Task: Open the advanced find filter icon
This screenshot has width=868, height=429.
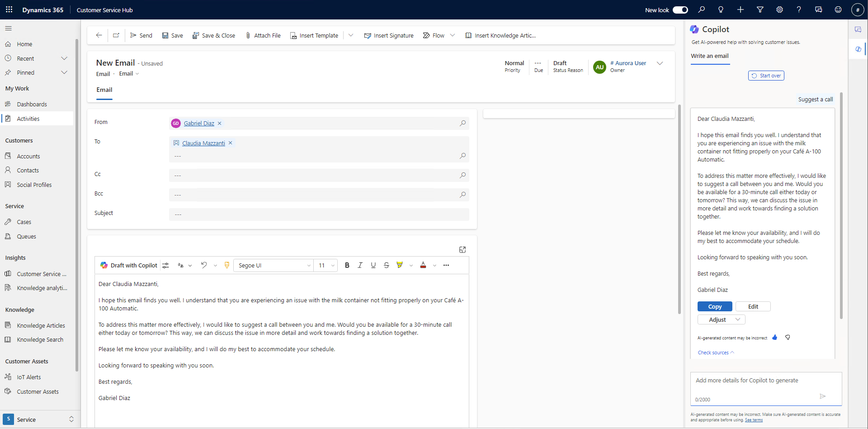Action: [x=760, y=10]
